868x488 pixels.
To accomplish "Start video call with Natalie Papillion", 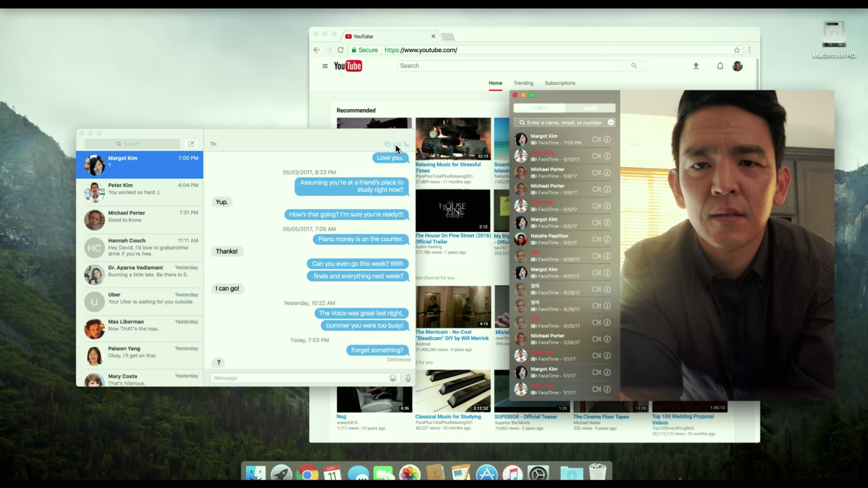I will (596, 239).
